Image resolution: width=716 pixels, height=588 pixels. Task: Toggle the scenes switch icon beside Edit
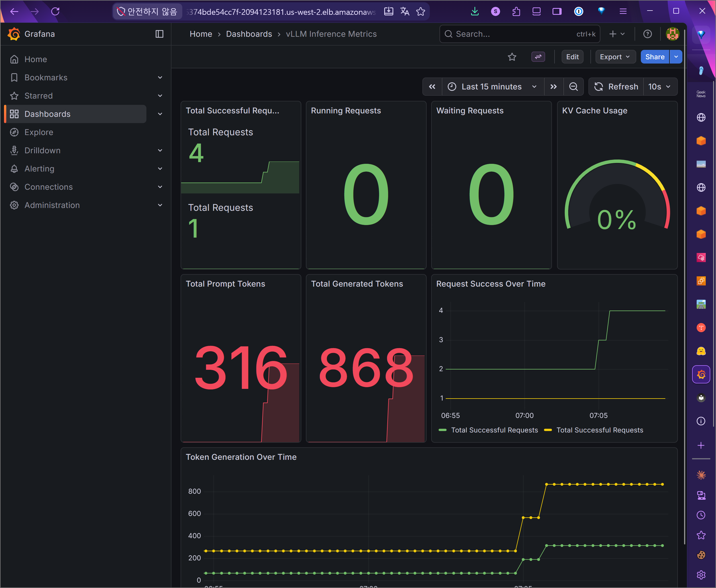coord(538,57)
